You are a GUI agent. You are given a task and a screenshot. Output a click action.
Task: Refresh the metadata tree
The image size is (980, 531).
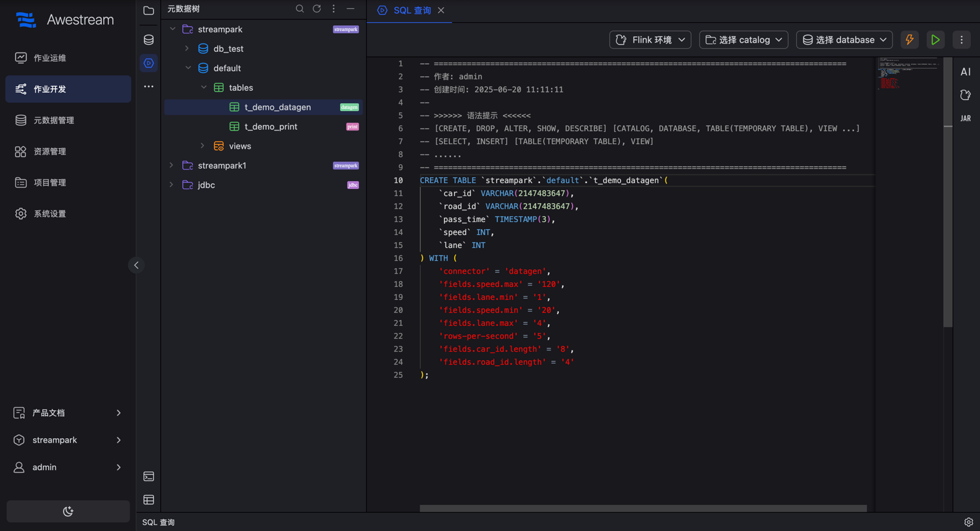point(317,9)
